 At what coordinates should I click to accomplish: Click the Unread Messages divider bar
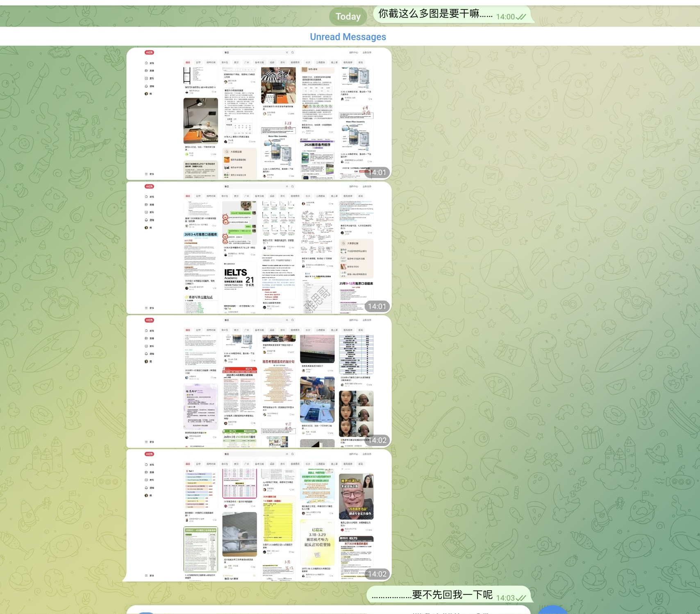348,37
